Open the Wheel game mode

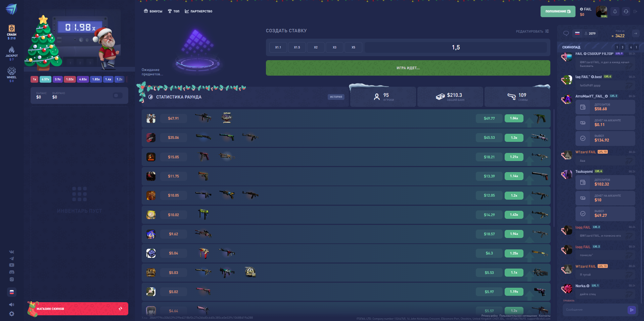coord(11,74)
